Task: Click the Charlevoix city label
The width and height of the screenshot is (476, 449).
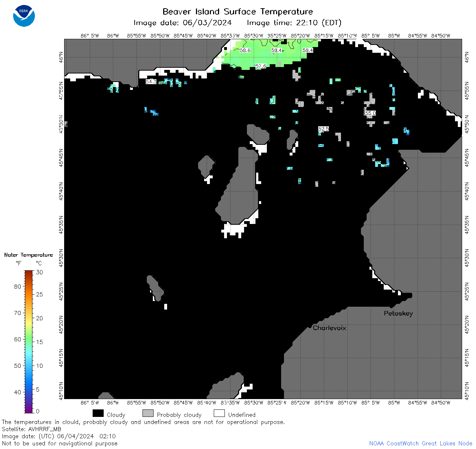Action: (x=330, y=328)
